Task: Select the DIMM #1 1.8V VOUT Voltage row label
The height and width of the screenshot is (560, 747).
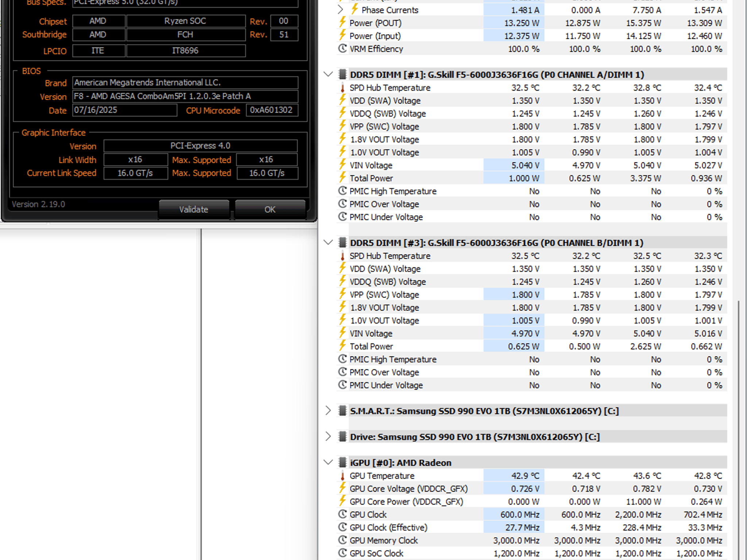Action: pyautogui.click(x=384, y=140)
